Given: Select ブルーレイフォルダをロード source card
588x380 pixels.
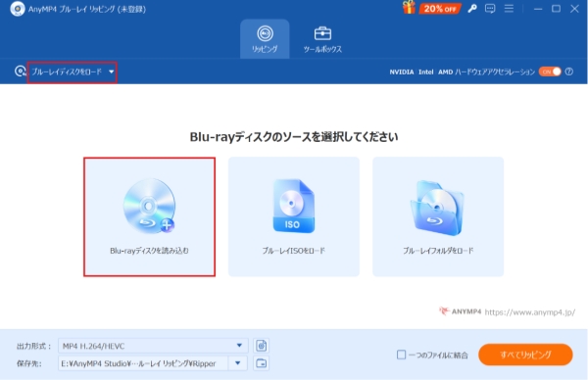Looking at the screenshot, I should [438, 217].
